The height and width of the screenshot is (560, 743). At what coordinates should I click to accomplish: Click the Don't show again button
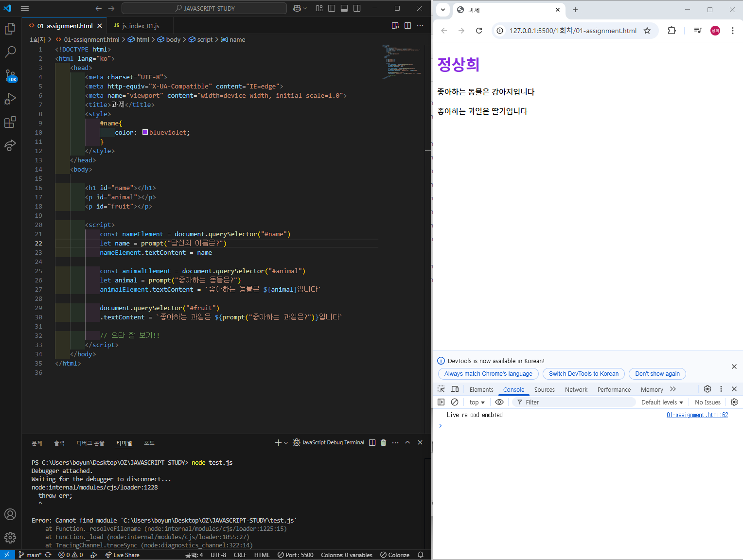(657, 374)
